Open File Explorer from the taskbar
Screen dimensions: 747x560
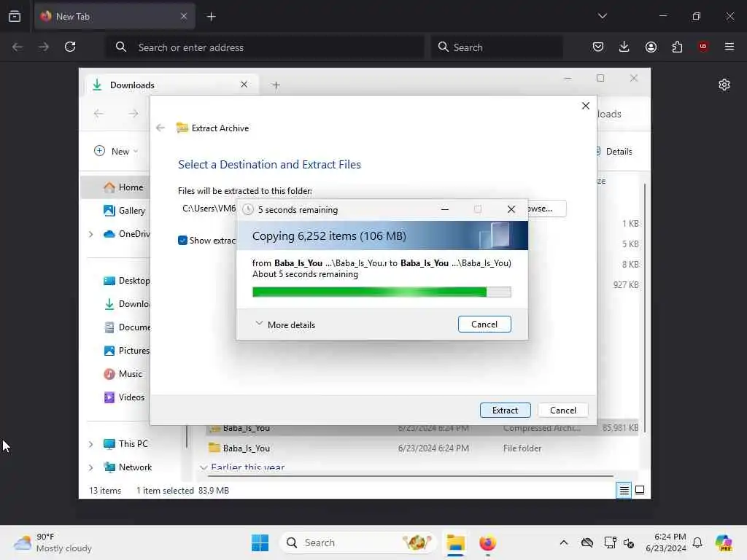point(455,542)
